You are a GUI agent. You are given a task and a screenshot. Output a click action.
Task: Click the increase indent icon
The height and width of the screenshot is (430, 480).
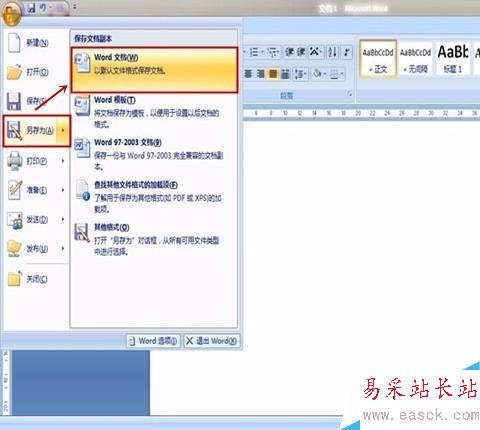click(x=301, y=52)
